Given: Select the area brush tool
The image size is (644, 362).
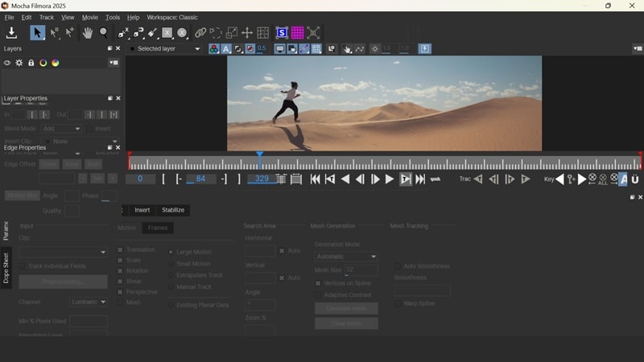Looking at the screenshot, I should pyautogui.click(x=152, y=33).
